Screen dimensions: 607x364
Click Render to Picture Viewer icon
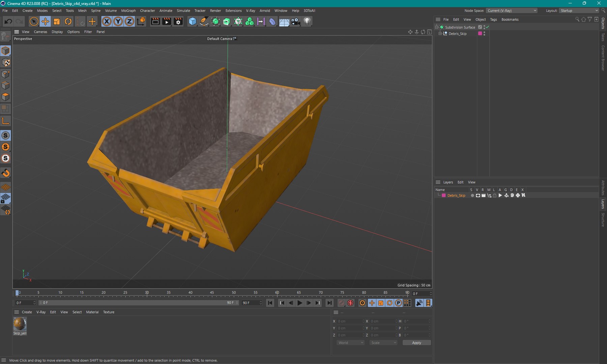pos(167,22)
